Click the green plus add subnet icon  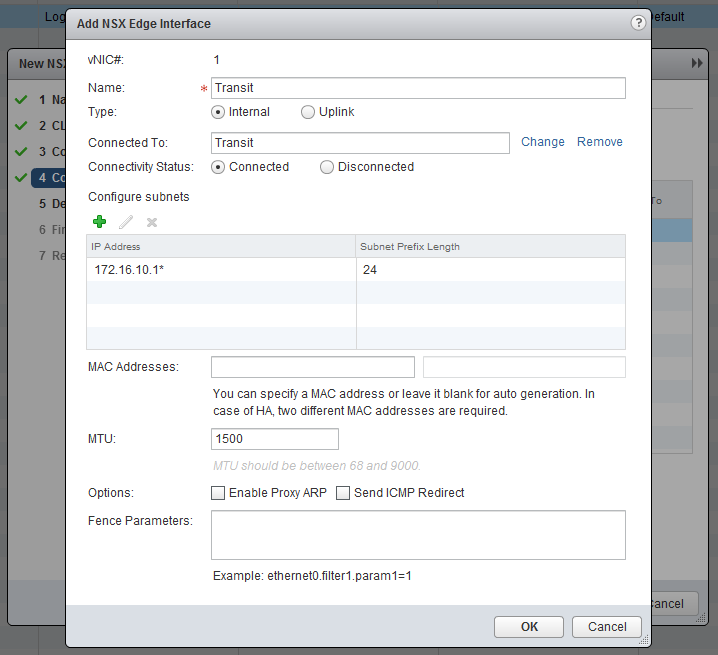[99, 222]
